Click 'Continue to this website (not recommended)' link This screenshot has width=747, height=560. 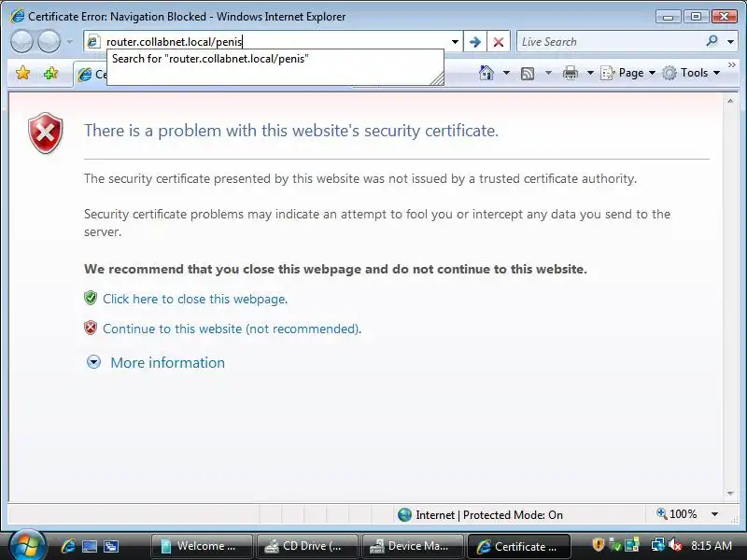[232, 329]
